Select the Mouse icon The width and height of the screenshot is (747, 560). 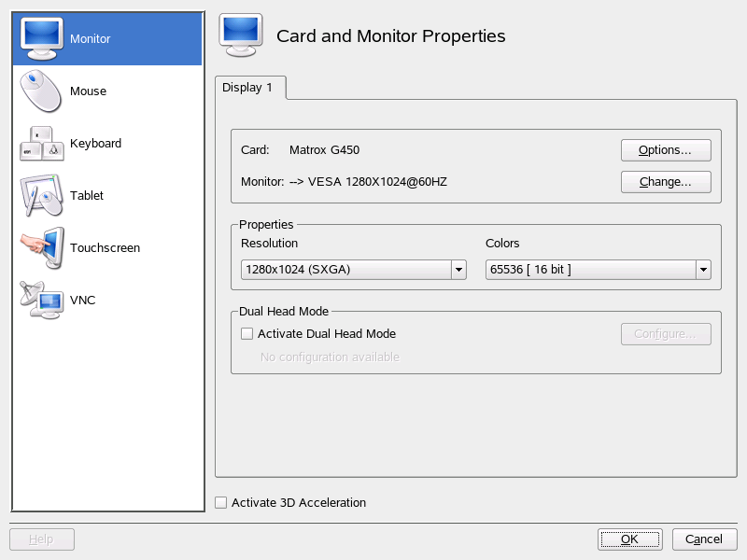[41, 91]
